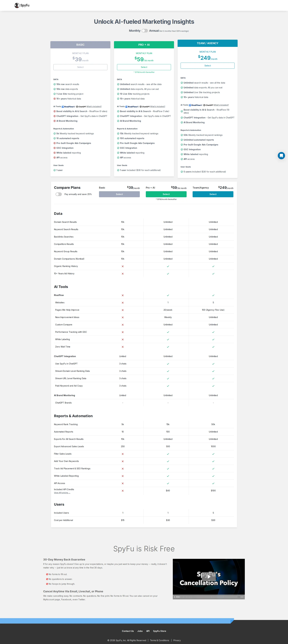Click the RivalFlow AI logo in the Team / Agency card

195,105
